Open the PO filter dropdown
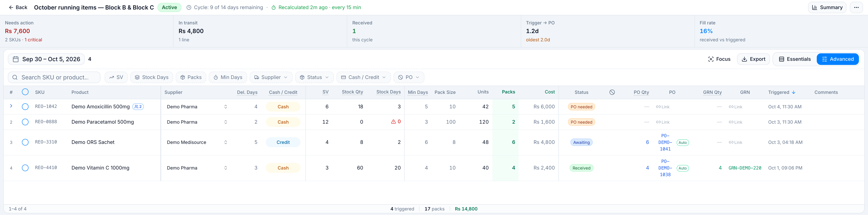The height and width of the screenshot is (215, 868). coord(409,77)
